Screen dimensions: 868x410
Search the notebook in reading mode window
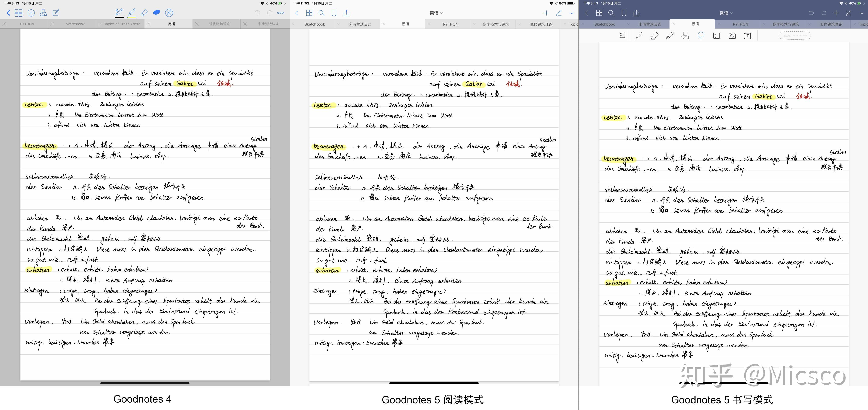coord(321,13)
